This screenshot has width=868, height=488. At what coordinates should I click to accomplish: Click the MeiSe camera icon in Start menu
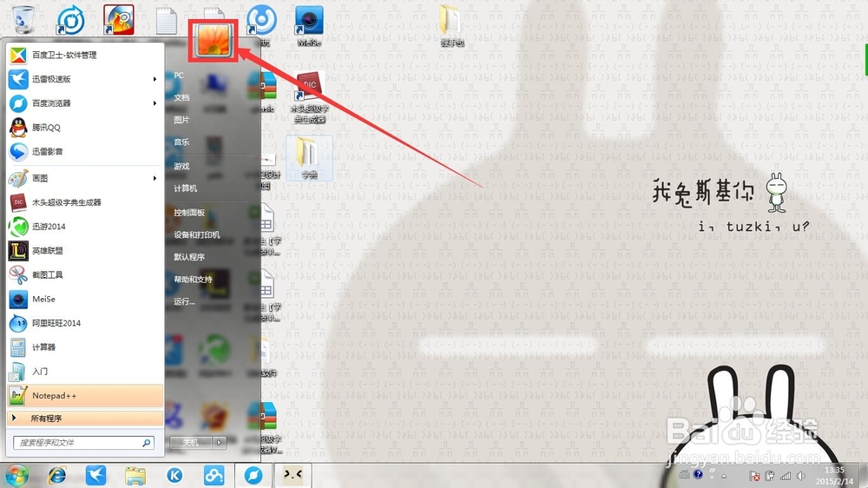(18, 299)
